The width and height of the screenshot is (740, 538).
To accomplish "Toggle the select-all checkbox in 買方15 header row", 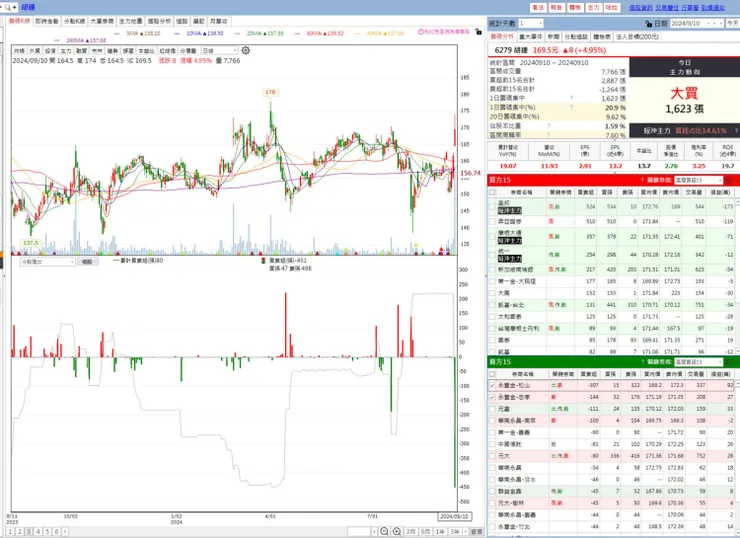I will [x=492, y=192].
